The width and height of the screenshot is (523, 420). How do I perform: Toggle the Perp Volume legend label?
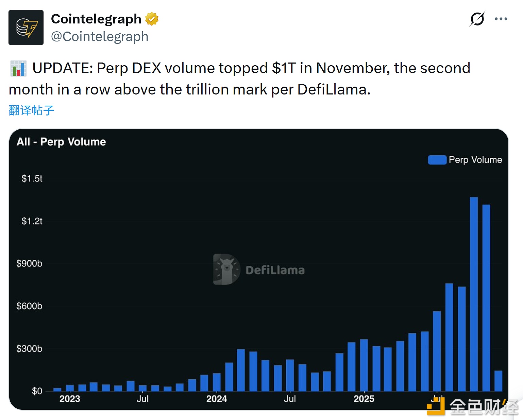(x=475, y=160)
